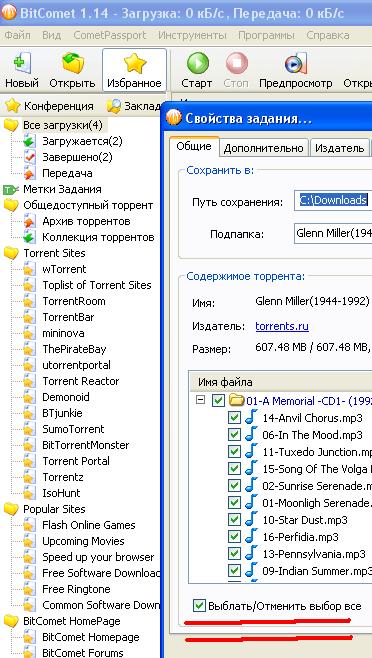Uncheck the 01-A Memorial -CD1- folder checkbox
372x658 pixels.
coord(218,401)
